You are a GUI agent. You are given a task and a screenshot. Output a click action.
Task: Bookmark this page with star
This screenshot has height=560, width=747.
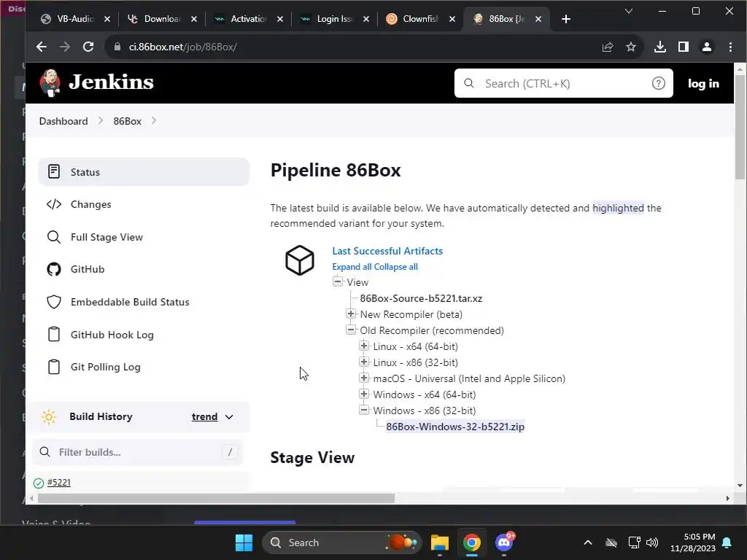coord(631,47)
